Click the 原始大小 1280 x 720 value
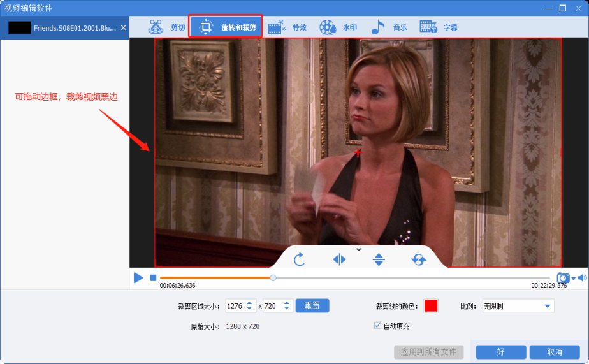 [243, 326]
